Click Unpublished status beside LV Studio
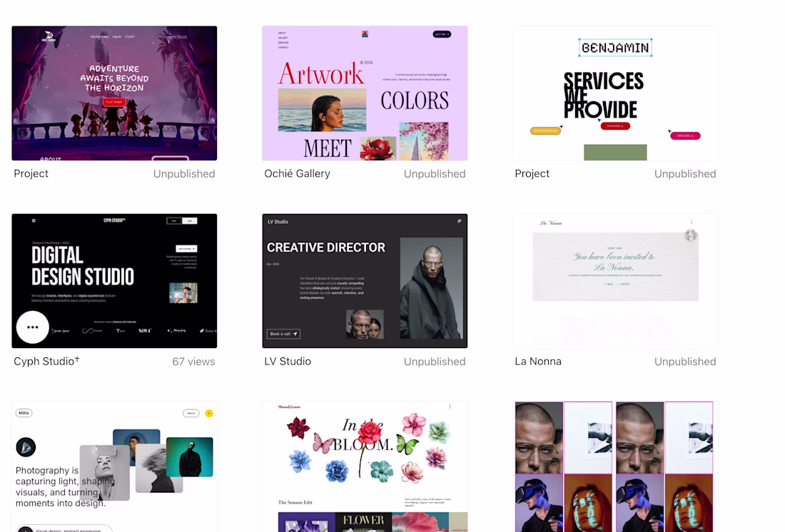Screen dimensions: 785x532 click(435, 362)
